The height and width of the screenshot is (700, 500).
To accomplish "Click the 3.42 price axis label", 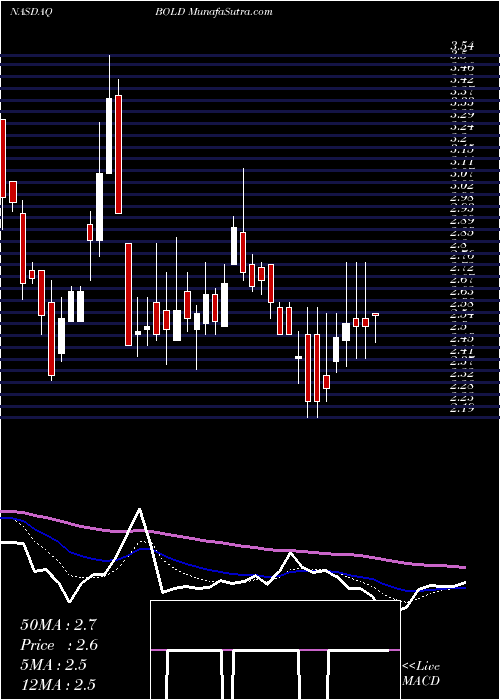I will click(x=462, y=80).
